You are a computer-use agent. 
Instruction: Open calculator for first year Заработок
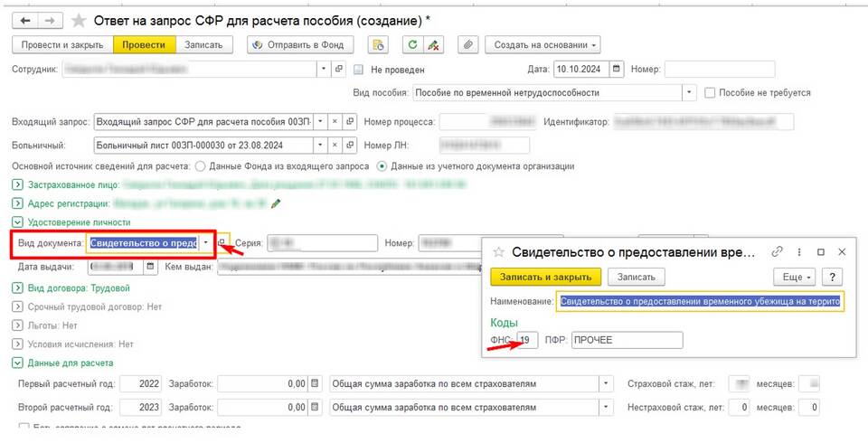point(316,383)
